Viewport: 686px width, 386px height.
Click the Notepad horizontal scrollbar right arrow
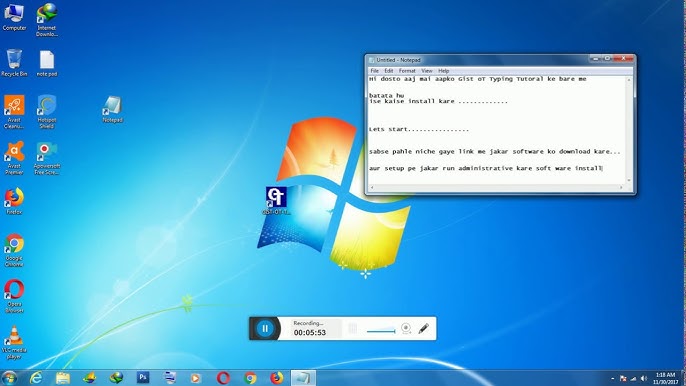tap(621, 187)
